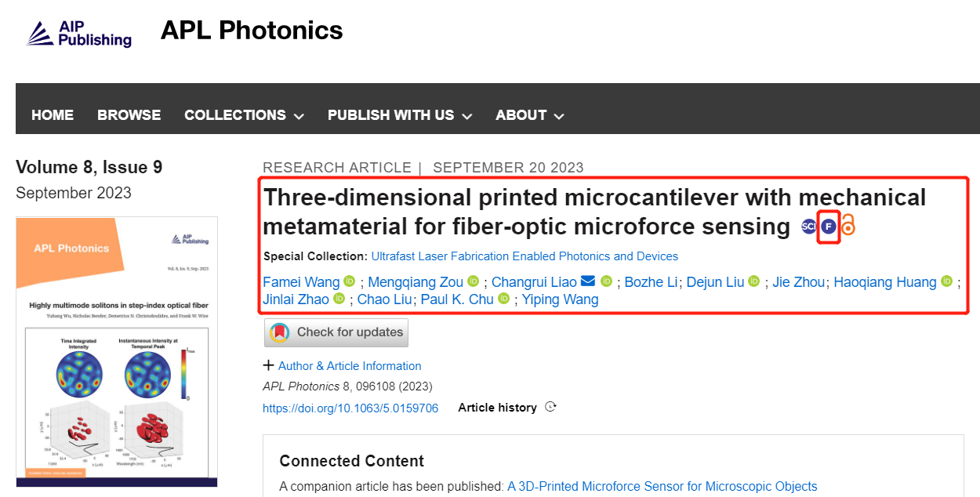The height and width of the screenshot is (497, 980).
Task: Open Paul K. Chu's ORCID icon
Action: [504, 299]
